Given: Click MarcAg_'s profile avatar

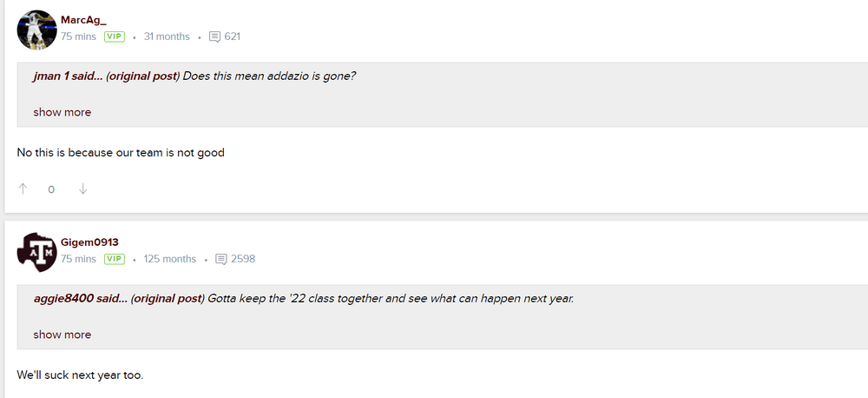Looking at the screenshot, I should [36, 30].
